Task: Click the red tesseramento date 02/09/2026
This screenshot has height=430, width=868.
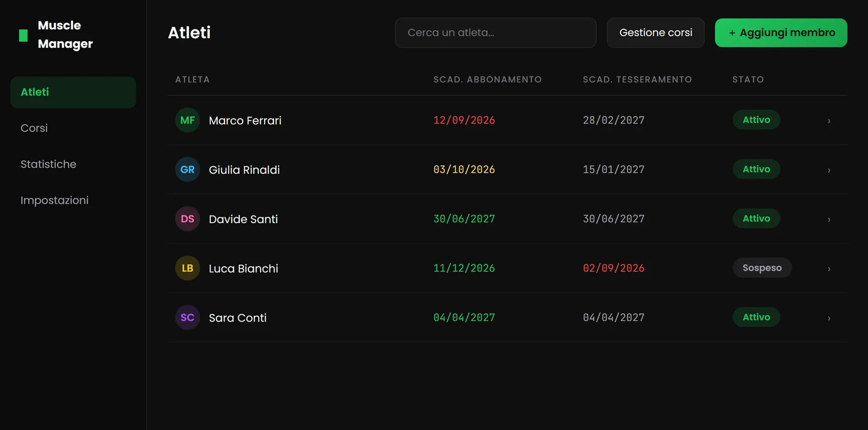Action: [614, 268]
